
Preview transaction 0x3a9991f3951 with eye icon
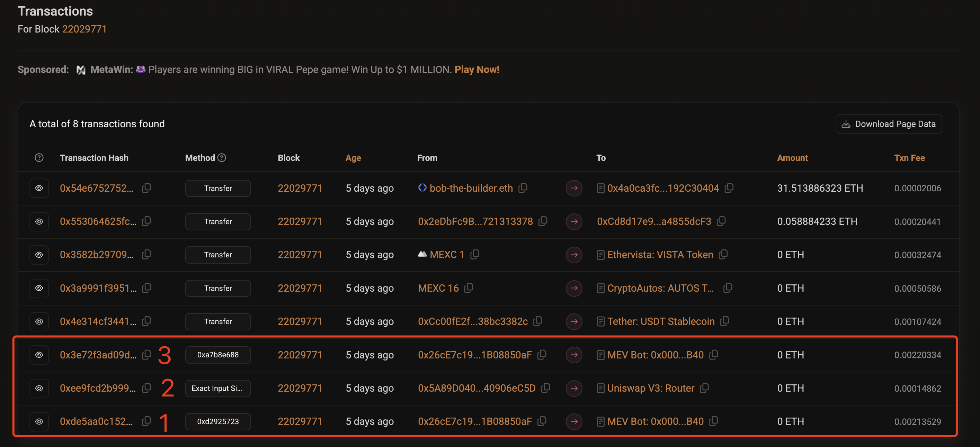tap(39, 288)
